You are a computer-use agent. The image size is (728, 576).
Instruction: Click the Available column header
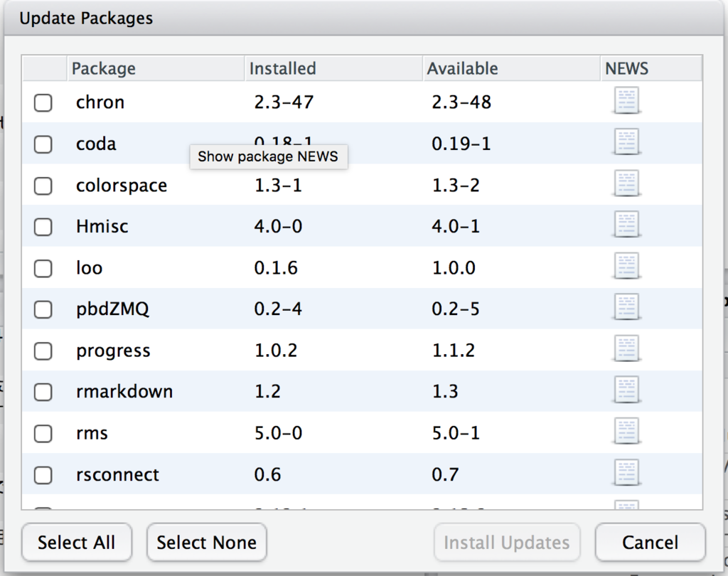(512, 68)
